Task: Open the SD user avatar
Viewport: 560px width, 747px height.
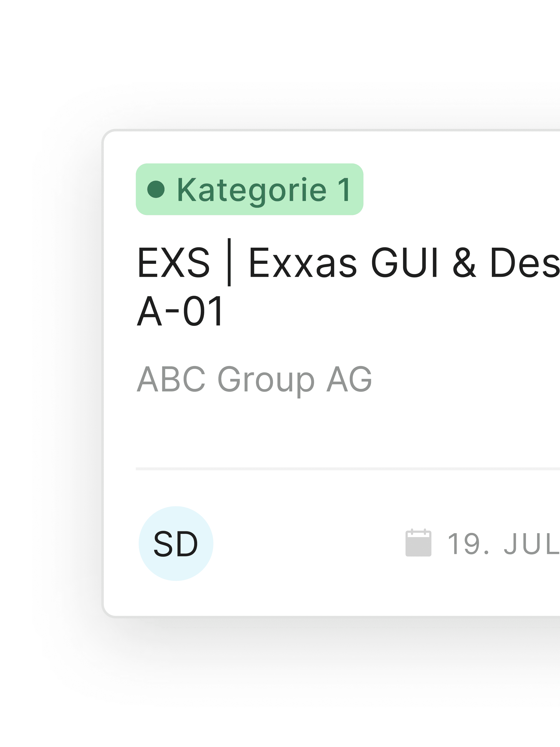Action: coord(176,543)
